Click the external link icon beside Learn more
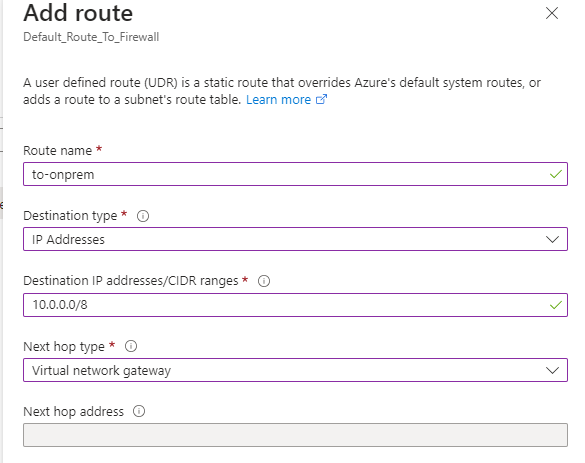Screen dimensions: 585x463 tap(321, 99)
